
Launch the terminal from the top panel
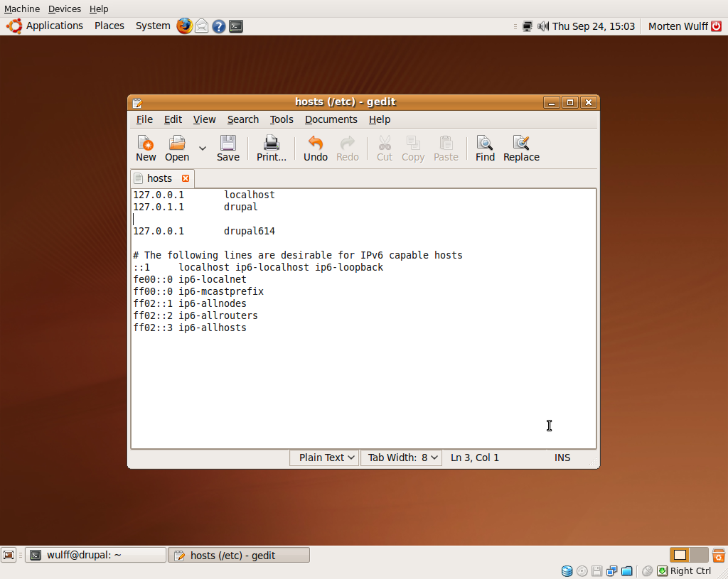pos(236,26)
